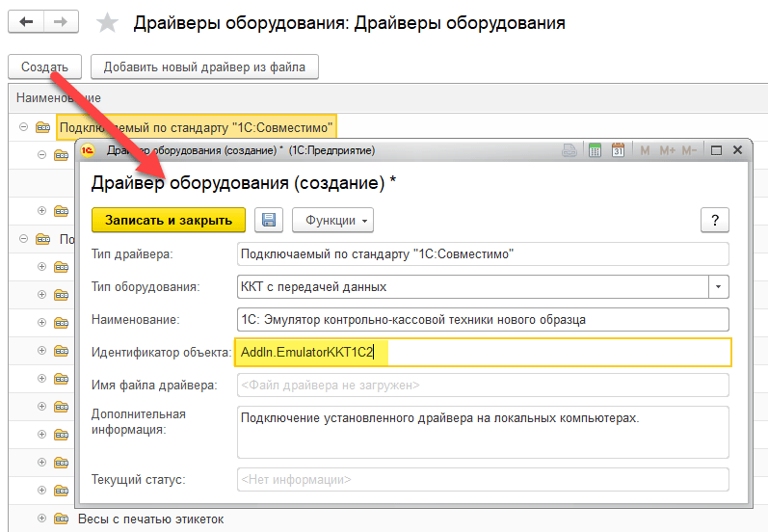The height and width of the screenshot is (532, 768).
Task: Click Добавить новый драйвер из файла
Action: pos(204,67)
